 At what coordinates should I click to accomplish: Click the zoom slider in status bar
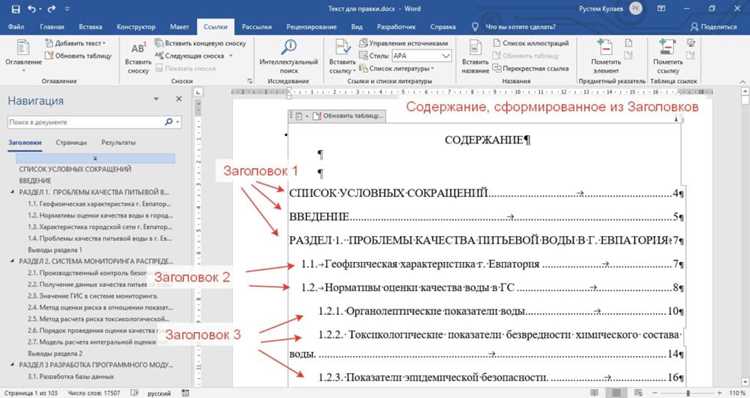point(688,393)
